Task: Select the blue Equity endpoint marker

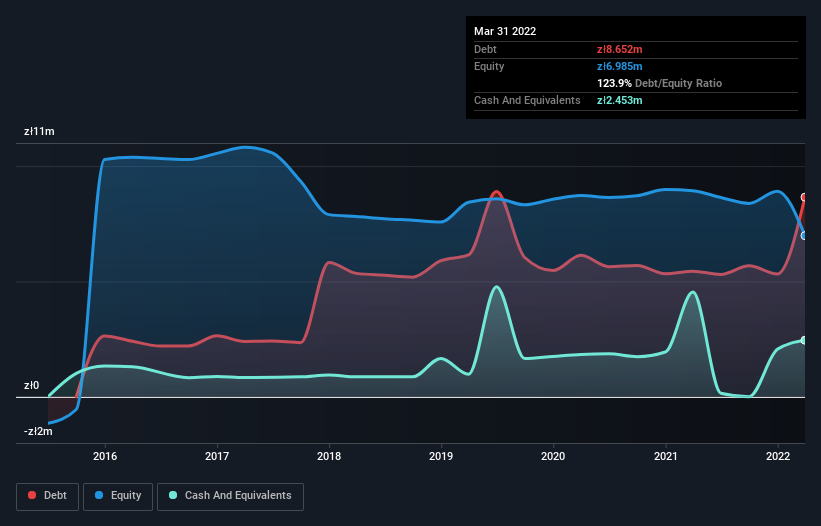Action: 804,236
